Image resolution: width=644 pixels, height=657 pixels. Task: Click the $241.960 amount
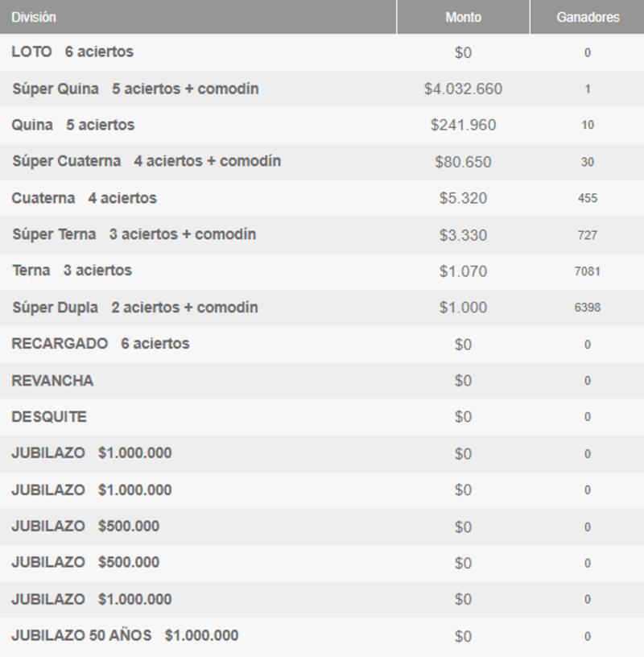tap(463, 126)
